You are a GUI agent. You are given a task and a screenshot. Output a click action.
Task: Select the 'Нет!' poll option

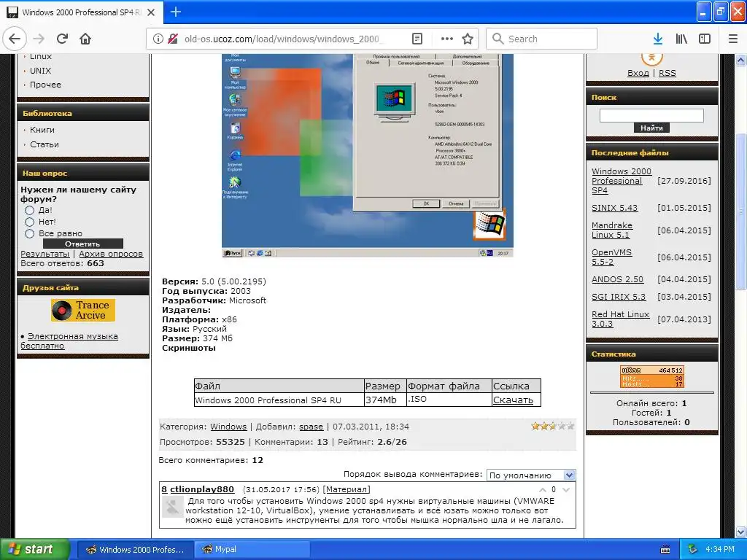point(29,222)
